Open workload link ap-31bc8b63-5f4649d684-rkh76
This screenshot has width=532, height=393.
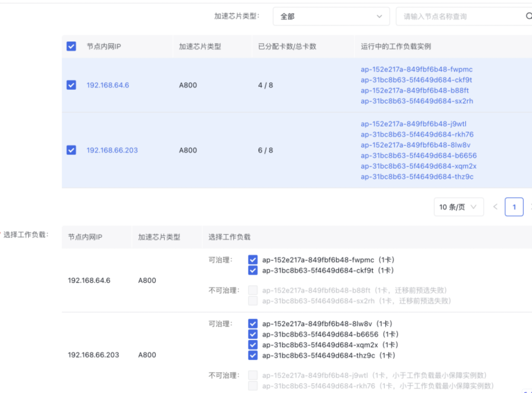coord(417,135)
